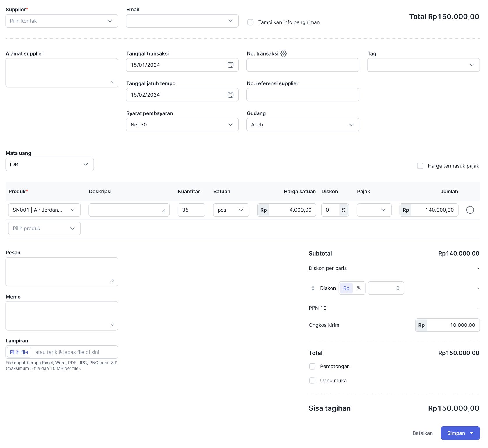Click the Sisa tagihan Rp150.000,00 value

(x=453, y=408)
